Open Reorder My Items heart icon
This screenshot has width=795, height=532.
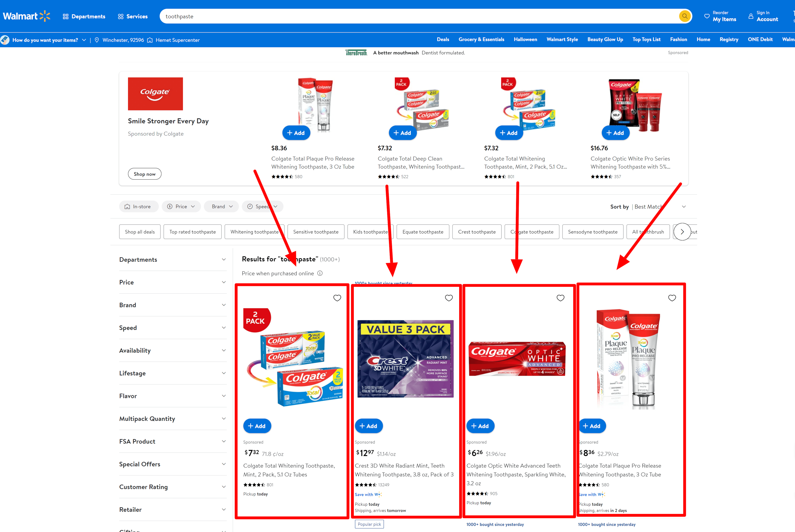coord(707,16)
